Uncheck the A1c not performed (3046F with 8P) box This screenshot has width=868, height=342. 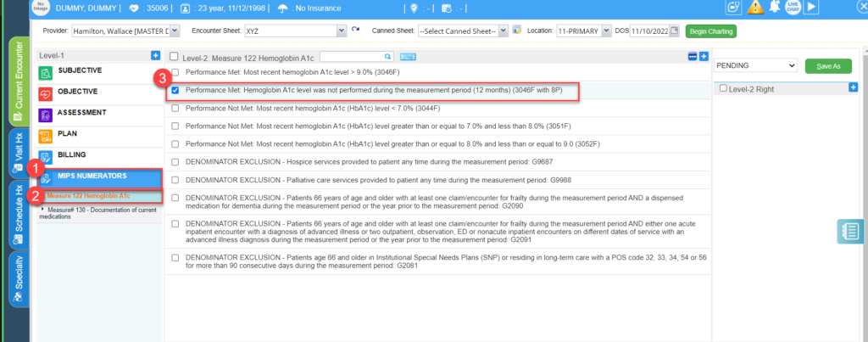(x=175, y=90)
